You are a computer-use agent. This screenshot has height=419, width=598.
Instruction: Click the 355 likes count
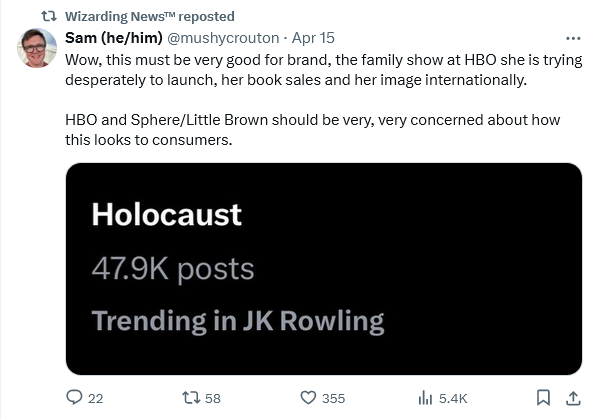pyautogui.click(x=333, y=398)
